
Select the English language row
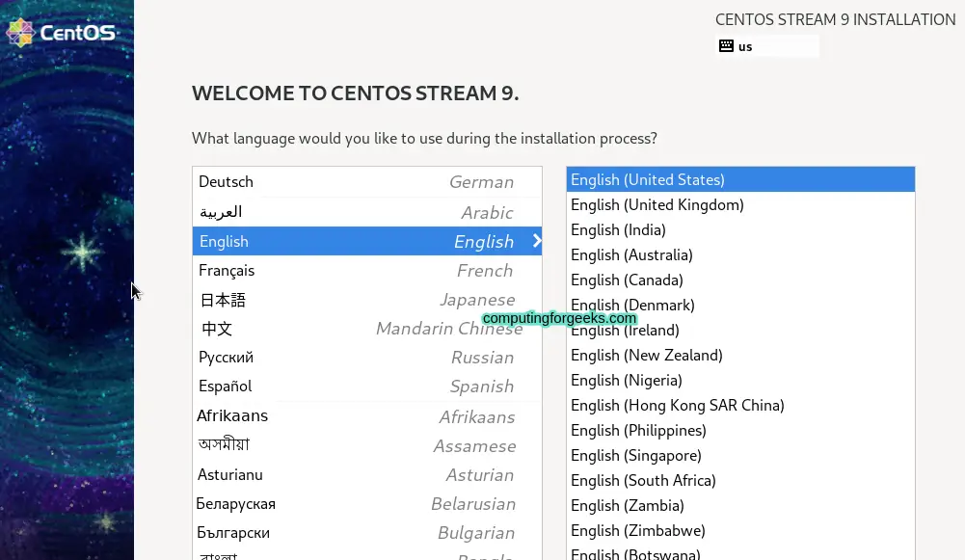(x=367, y=241)
